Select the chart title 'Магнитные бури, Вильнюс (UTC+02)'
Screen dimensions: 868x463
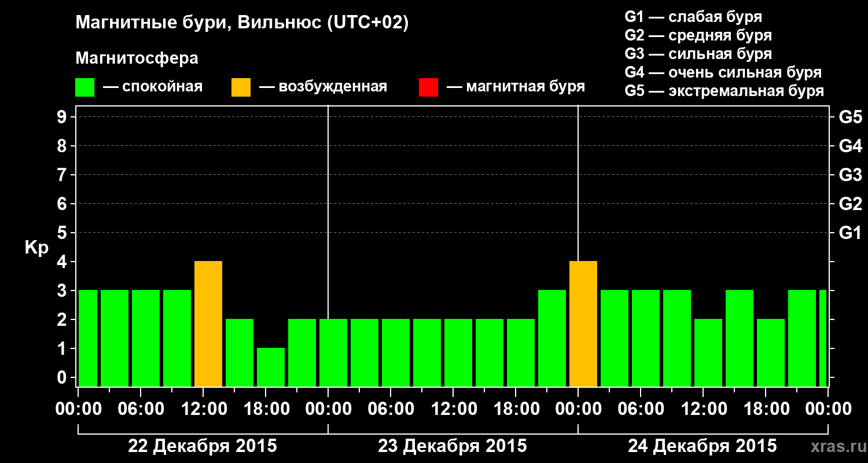242,23
